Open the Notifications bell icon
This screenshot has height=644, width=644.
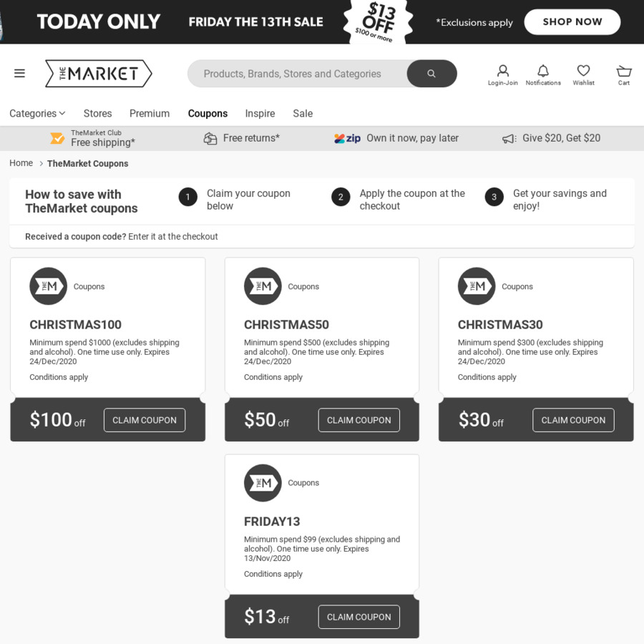[x=543, y=72]
